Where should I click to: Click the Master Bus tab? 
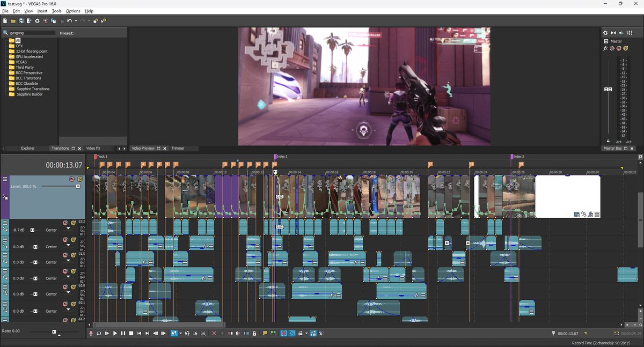[612, 148]
